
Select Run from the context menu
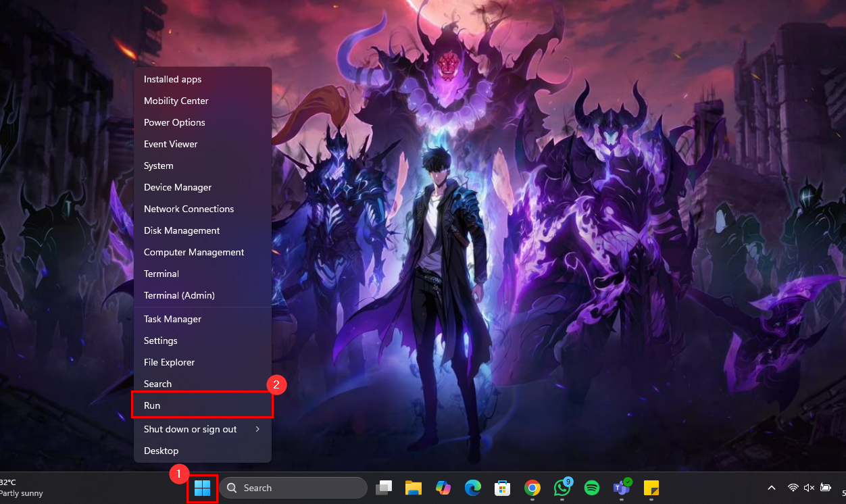click(202, 405)
